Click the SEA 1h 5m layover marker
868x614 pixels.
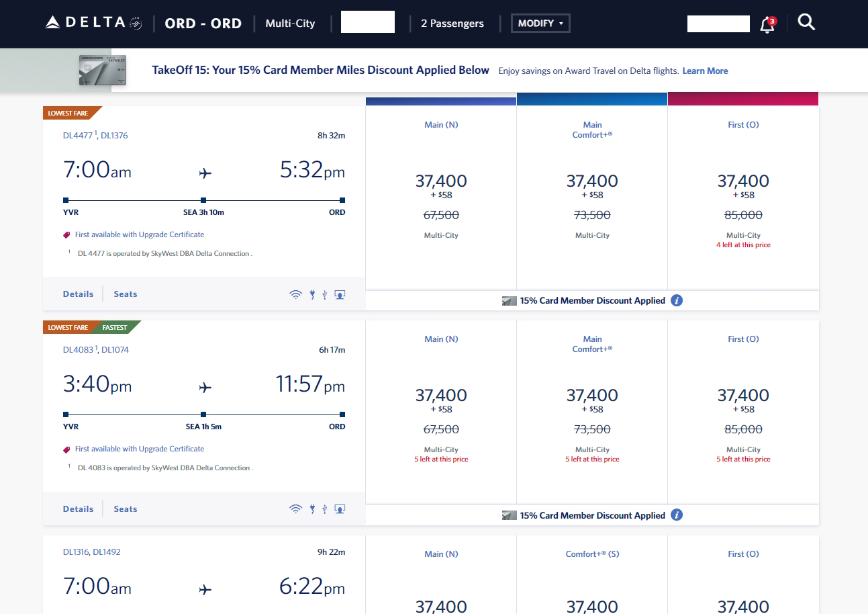click(203, 414)
